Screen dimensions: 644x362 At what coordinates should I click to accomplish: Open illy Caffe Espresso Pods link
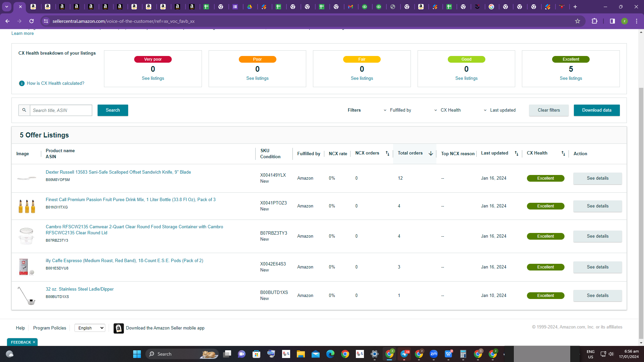click(x=124, y=261)
